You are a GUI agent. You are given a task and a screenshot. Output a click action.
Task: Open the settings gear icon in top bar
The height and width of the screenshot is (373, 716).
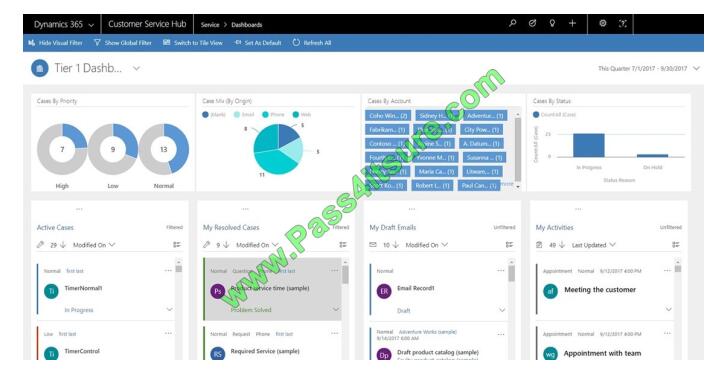coord(603,23)
